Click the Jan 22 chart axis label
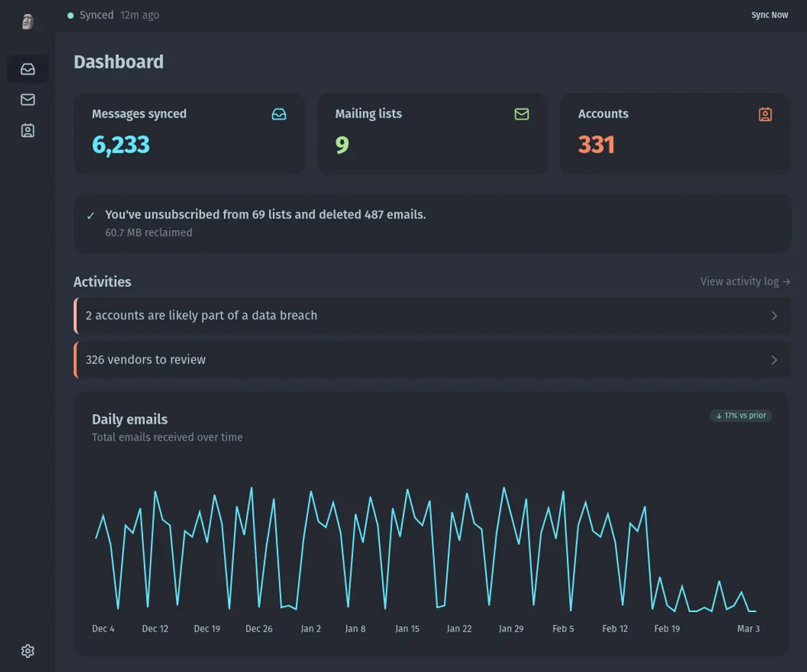The height and width of the screenshot is (672, 807). coord(459,629)
